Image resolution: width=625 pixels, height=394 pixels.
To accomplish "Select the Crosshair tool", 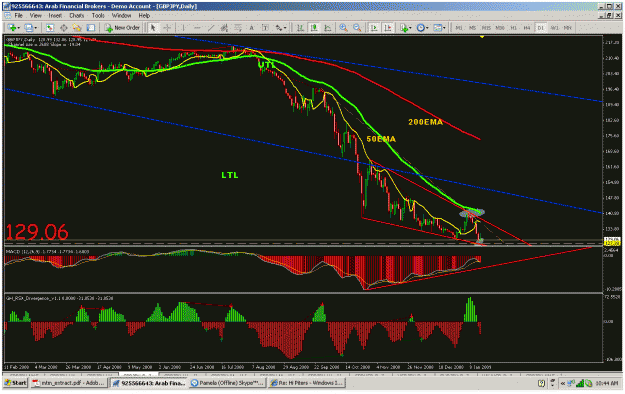I will tap(167, 28).
